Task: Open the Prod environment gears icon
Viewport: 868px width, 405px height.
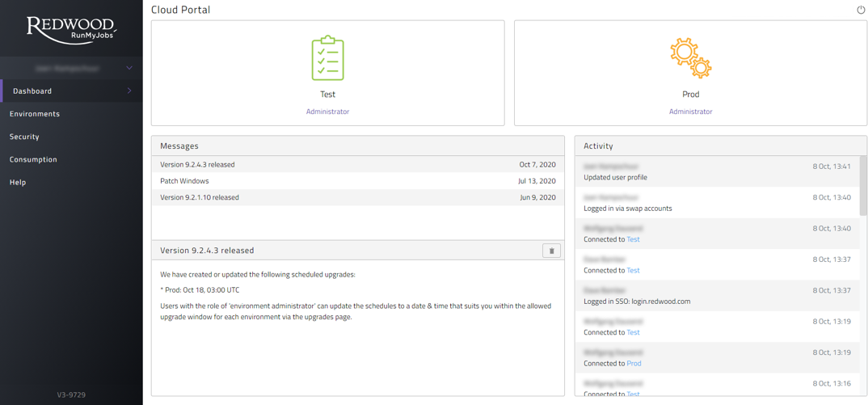Action: click(x=690, y=59)
